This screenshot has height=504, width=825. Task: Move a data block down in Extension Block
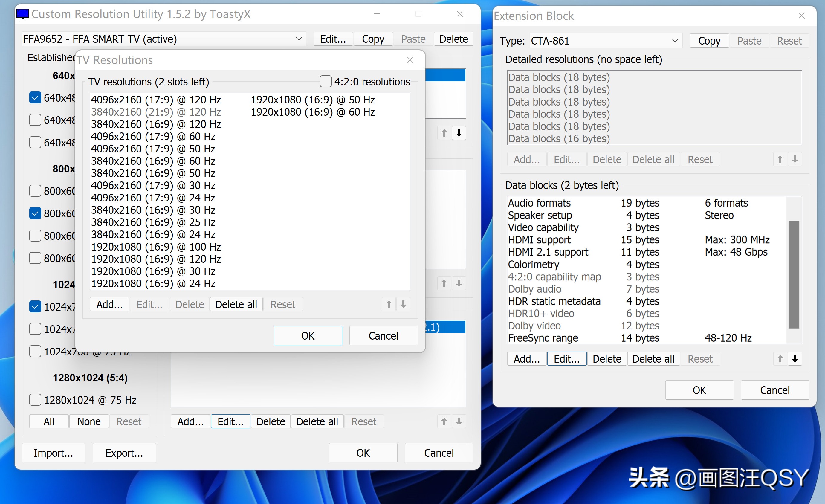[x=795, y=359]
